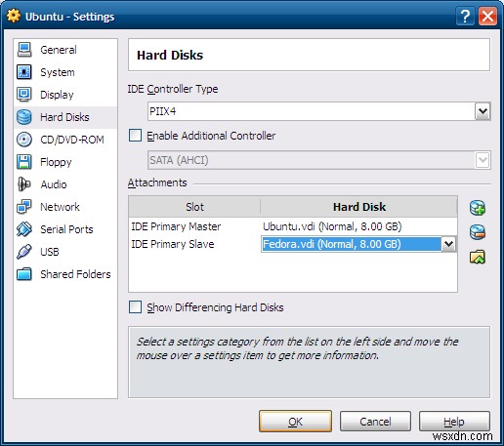This screenshot has height=446, width=504.
Task: Open the Shared Folders settings category
Action: tap(65, 274)
